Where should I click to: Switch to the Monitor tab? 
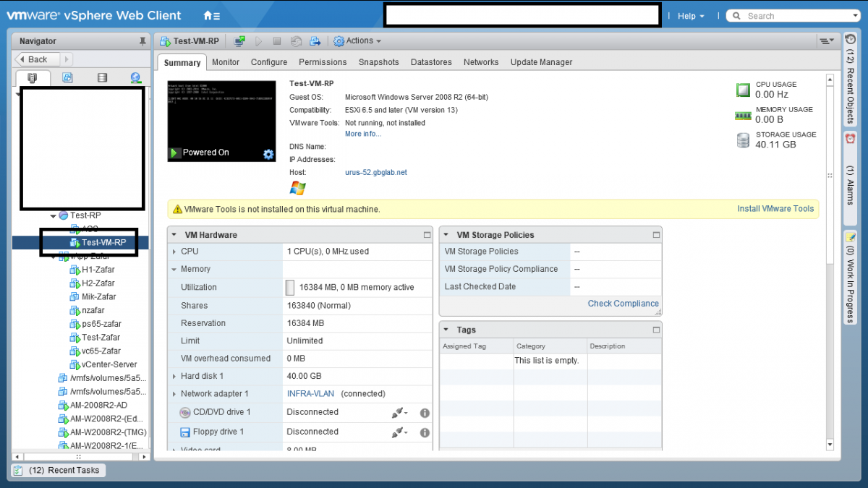pyautogui.click(x=226, y=62)
